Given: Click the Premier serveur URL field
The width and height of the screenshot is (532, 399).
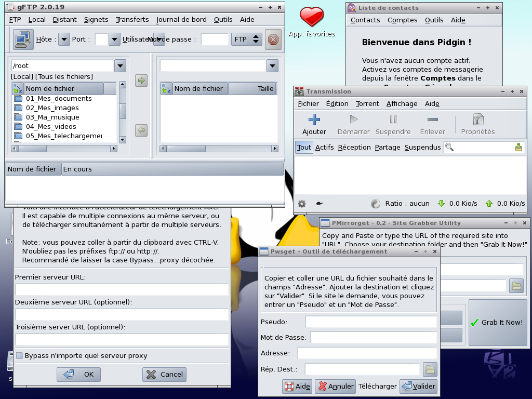Looking at the screenshot, I should pyautogui.click(x=122, y=289).
